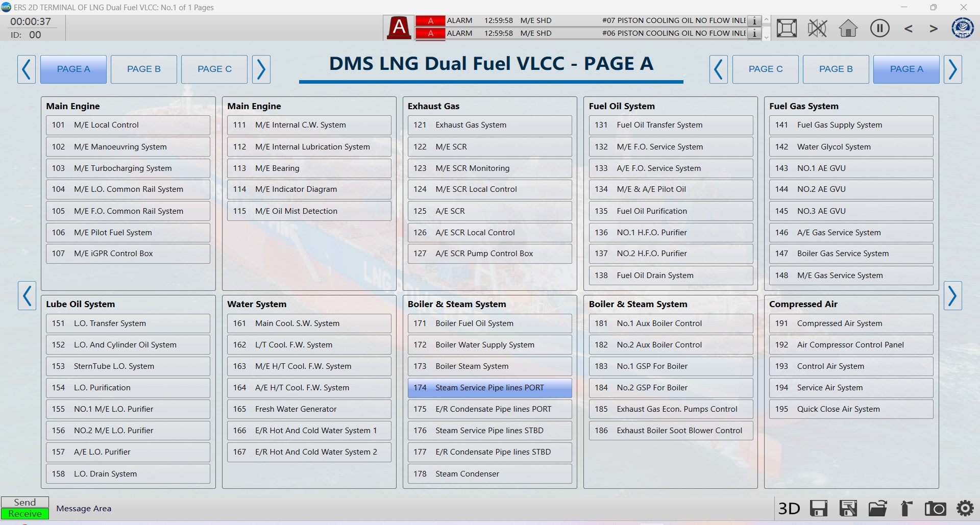Switch to PAGE B tab on left
The height and width of the screenshot is (525, 980).
[144, 69]
